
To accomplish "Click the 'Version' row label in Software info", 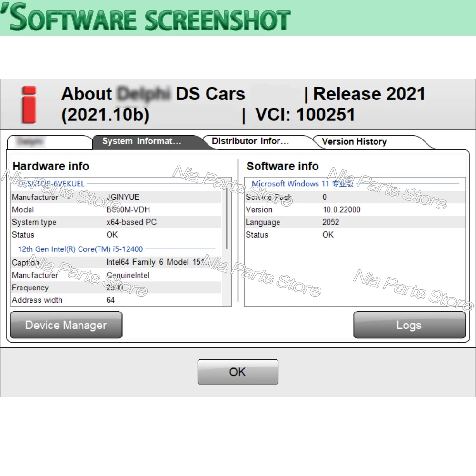I will coord(259,210).
